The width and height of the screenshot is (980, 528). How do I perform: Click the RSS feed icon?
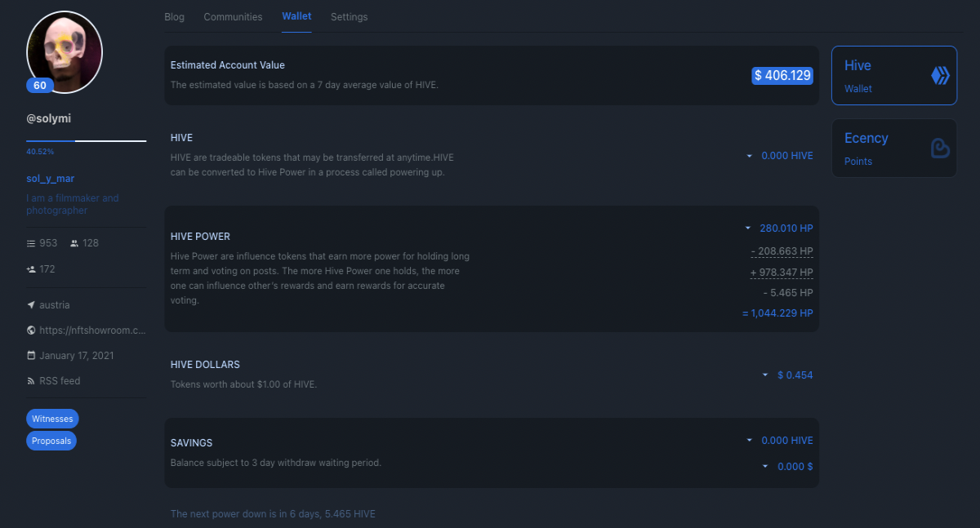(x=31, y=381)
